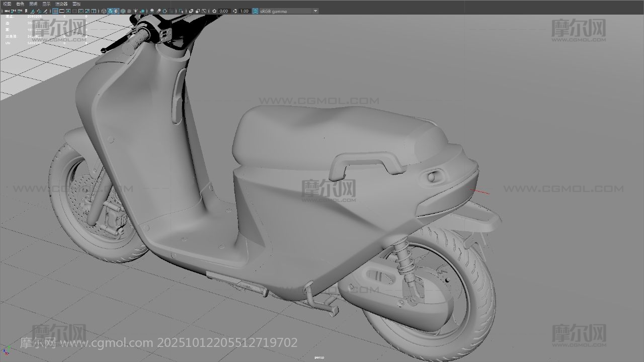Enable Wireframe display mode icon
The height and width of the screenshot is (362, 644).
point(104,11)
